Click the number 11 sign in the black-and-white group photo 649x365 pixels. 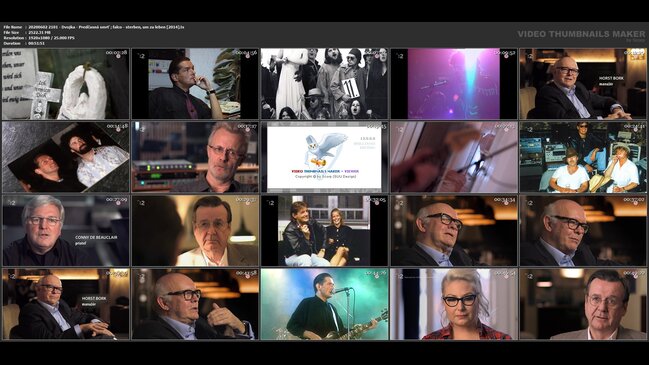[350, 88]
